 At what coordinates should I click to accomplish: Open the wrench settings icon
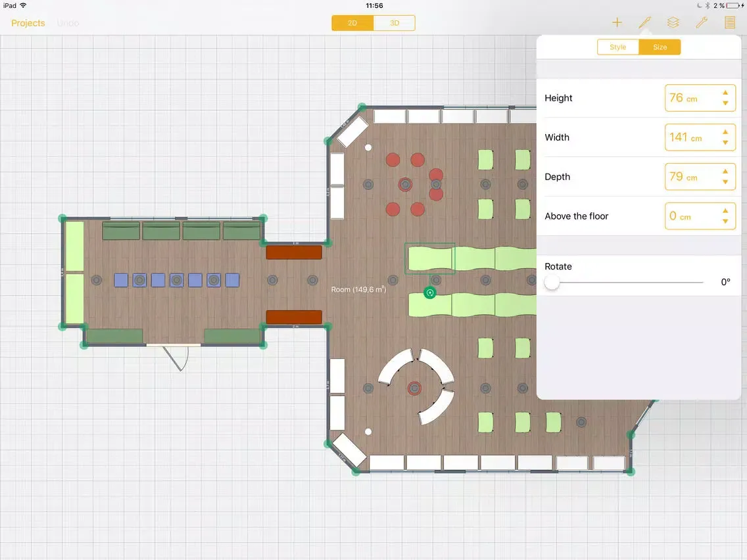[x=701, y=22]
